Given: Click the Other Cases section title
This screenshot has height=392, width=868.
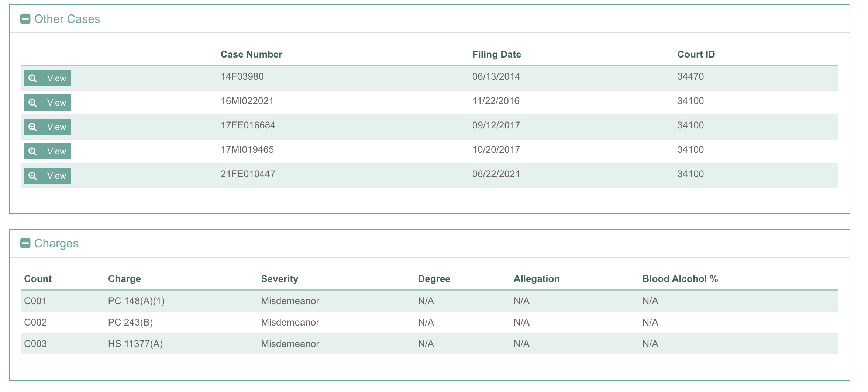Looking at the screenshot, I should point(67,19).
